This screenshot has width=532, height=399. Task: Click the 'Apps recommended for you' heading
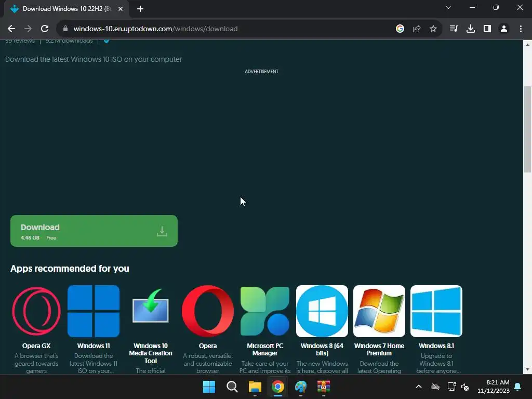pos(70,269)
